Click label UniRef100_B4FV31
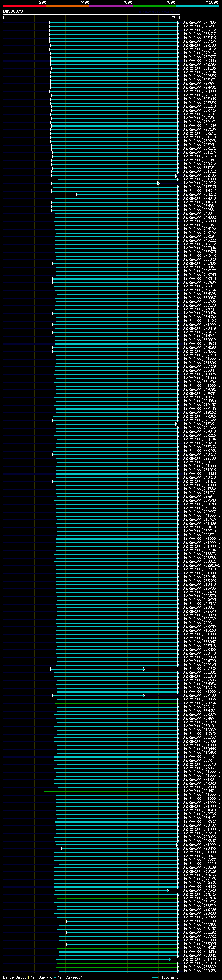Image resolution: width=222 pixels, height=980 pixels. coord(199,118)
